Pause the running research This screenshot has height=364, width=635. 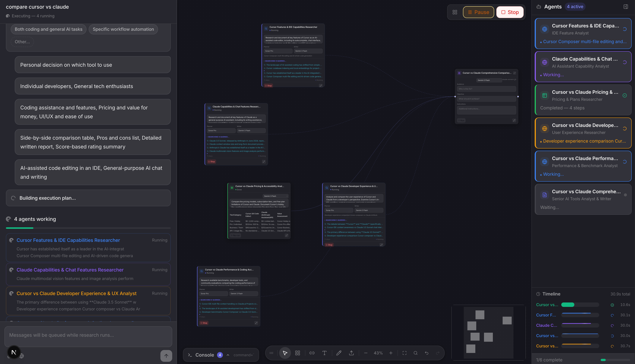[x=478, y=12]
